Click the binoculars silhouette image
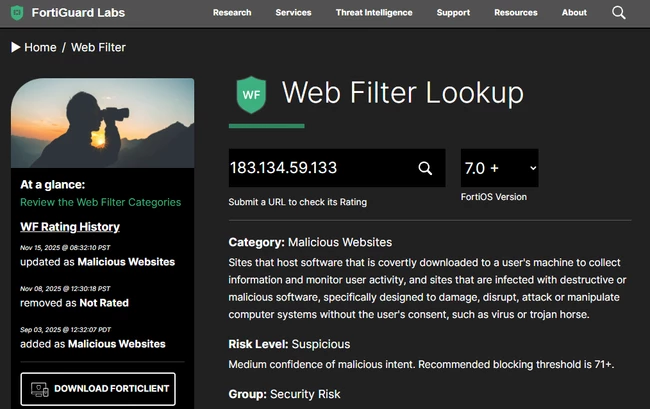The image size is (650, 409). [x=102, y=123]
